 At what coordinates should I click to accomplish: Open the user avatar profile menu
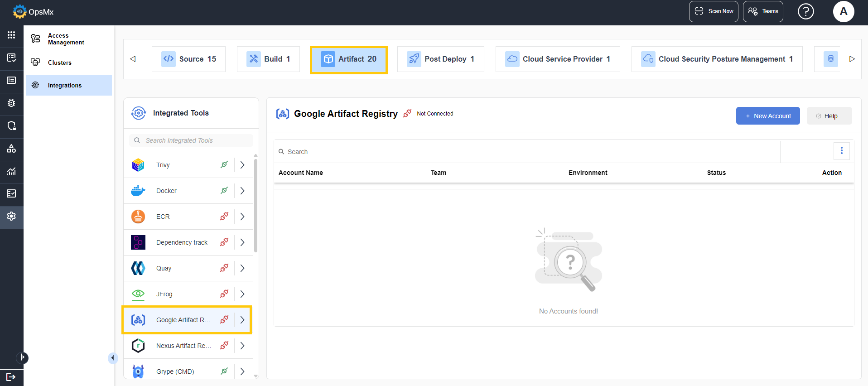(843, 11)
